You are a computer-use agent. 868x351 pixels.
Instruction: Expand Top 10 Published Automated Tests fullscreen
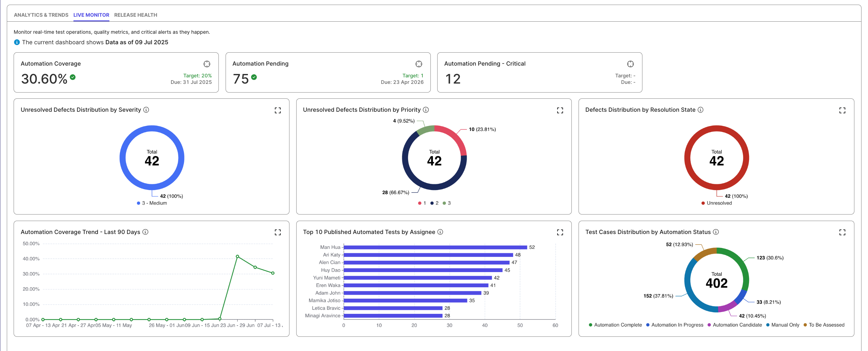pyautogui.click(x=560, y=232)
